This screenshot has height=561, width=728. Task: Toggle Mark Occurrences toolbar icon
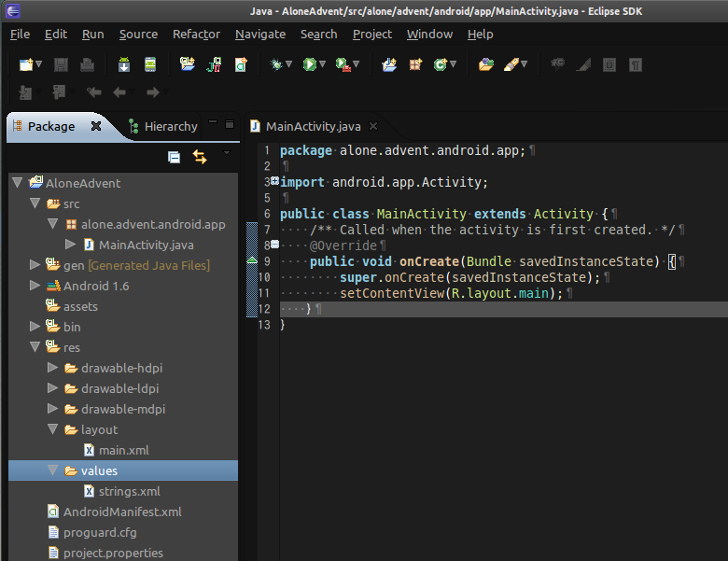coord(583,64)
